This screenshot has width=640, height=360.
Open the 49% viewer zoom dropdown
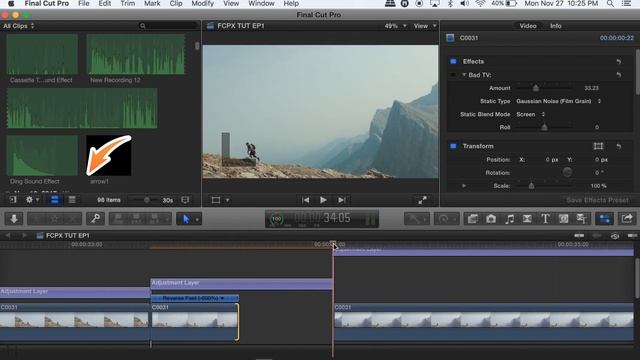coord(395,26)
